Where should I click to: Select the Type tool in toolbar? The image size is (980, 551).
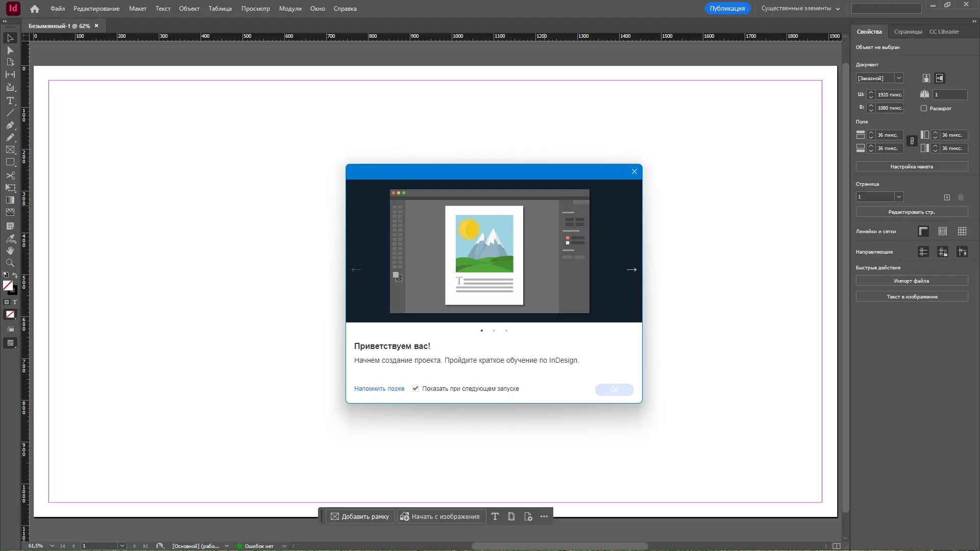10,101
